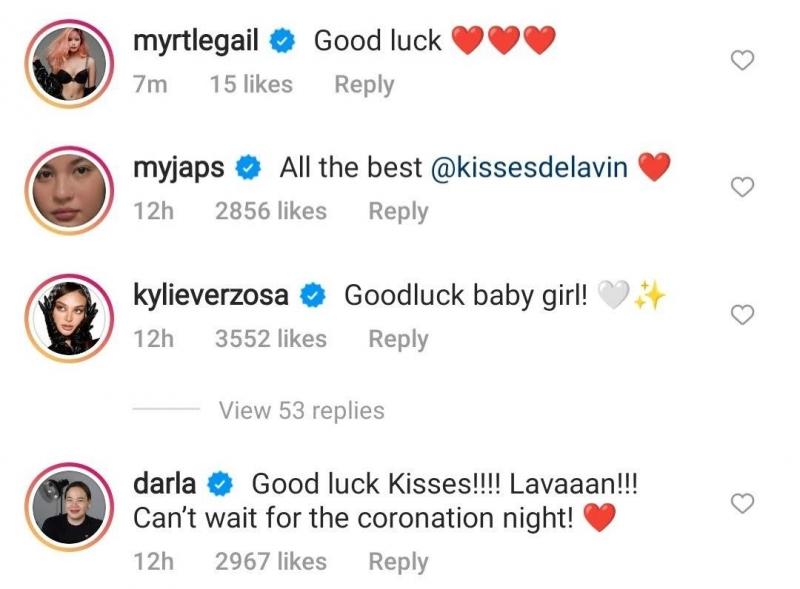Viewport: 800px width, 589px height.
Task: Expand View 53 replies
Action: tap(302, 410)
